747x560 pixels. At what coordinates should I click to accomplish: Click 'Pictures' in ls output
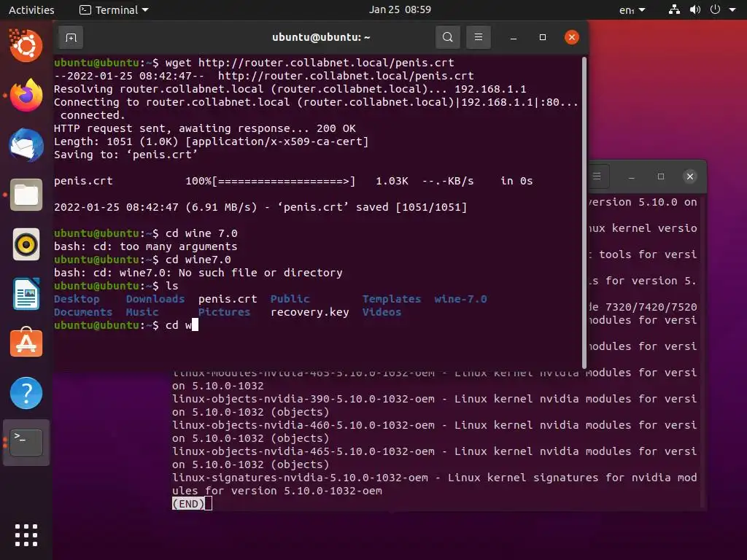[x=224, y=312]
